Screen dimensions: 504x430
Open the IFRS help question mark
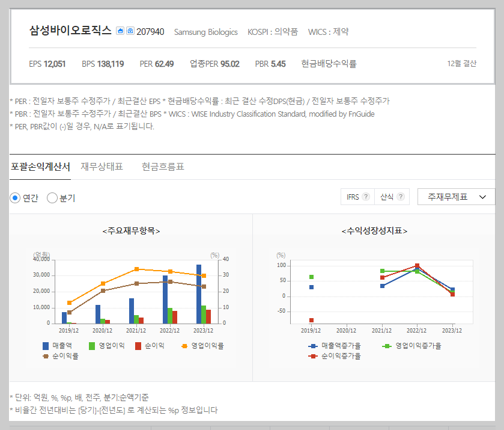(366, 197)
